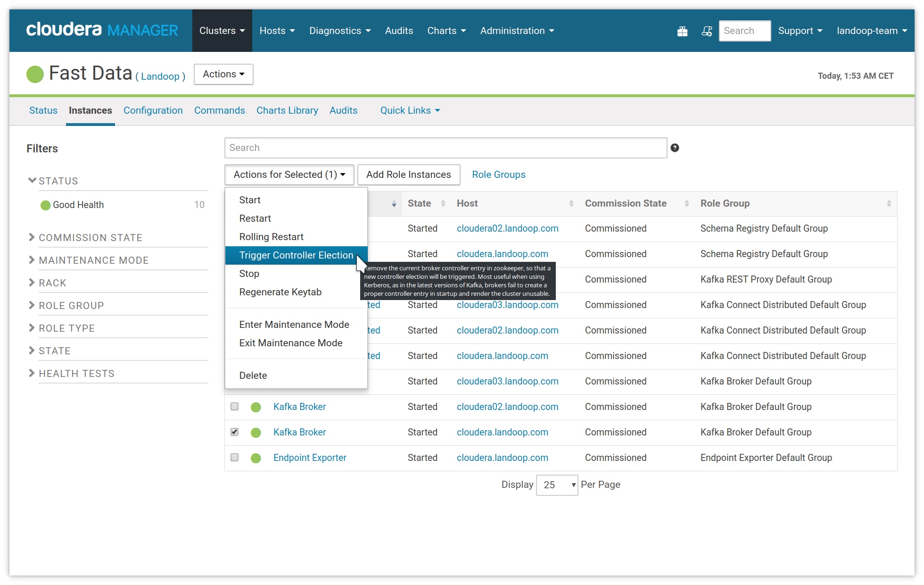Check the Kafka Broker cloudera02 row checkbox

234,406
